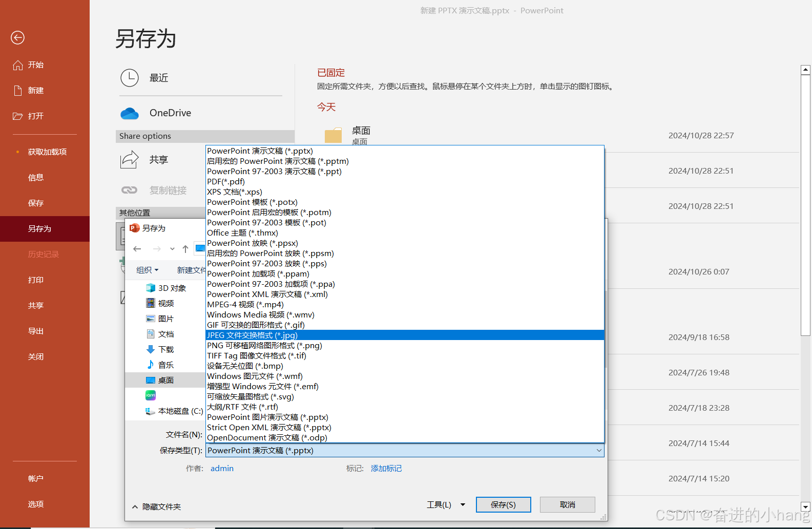The height and width of the screenshot is (529, 812).
Task: Click the OneDrive cloud icon
Action: coord(130,113)
